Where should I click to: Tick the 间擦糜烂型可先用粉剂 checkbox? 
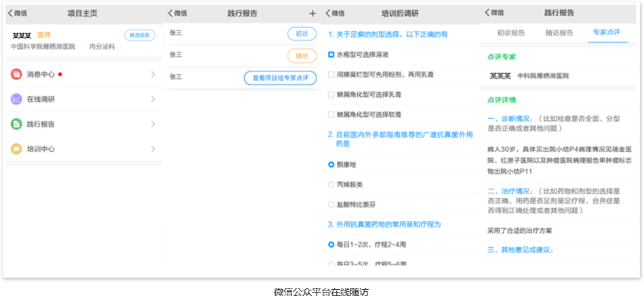[331, 74]
